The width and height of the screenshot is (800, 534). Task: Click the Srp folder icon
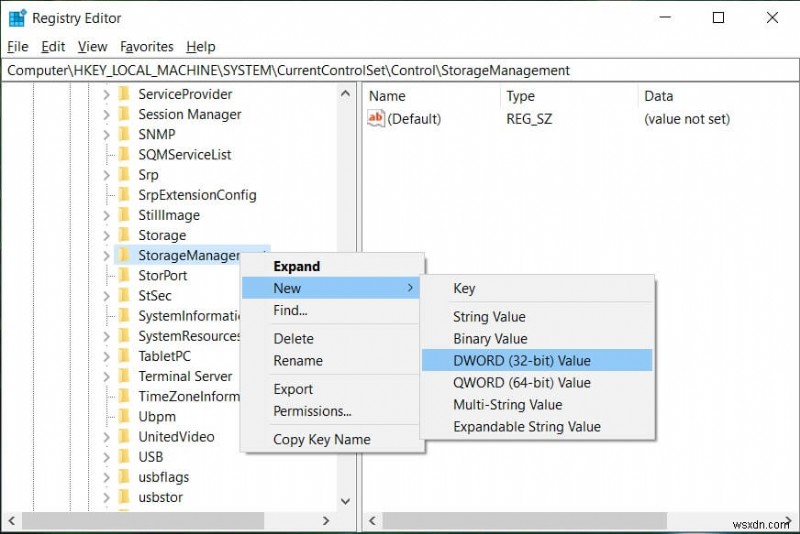coord(124,174)
